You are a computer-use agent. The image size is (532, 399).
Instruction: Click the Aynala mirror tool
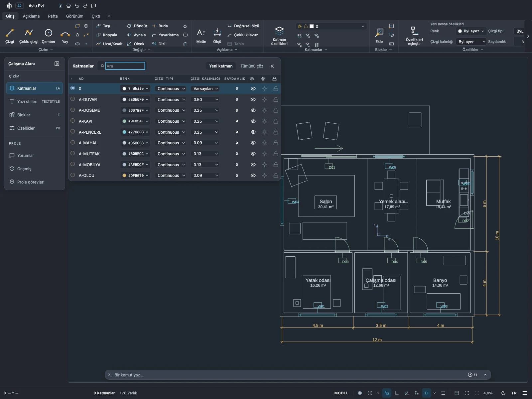pyautogui.click(x=136, y=35)
